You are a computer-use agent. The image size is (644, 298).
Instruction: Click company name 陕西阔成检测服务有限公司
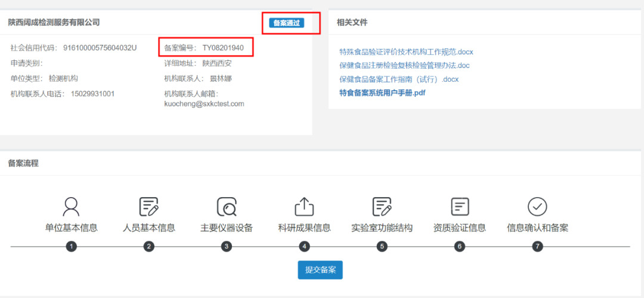point(54,22)
